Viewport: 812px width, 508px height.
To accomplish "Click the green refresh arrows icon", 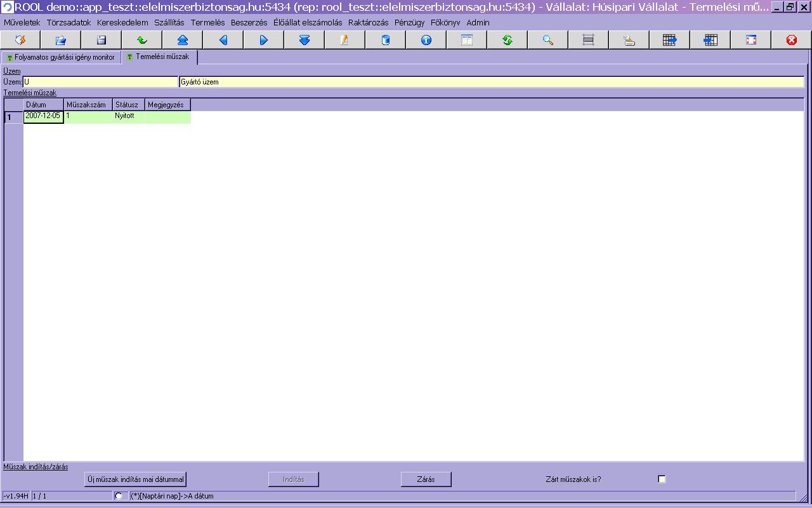I will (507, 40).
